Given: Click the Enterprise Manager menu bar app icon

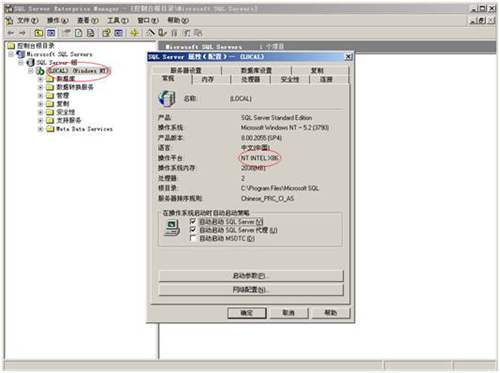Looking at the screenshot, I should tap(9, 21).
